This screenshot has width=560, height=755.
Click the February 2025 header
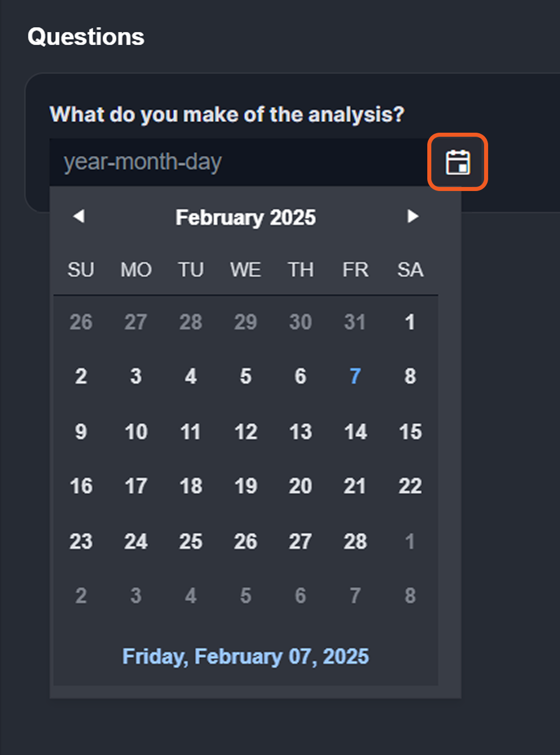[x=245, y=217]
